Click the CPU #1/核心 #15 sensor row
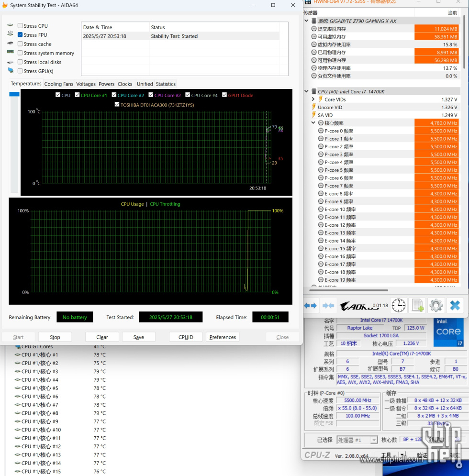Screen dimensions: 469x476 click(x=60, y=471)
